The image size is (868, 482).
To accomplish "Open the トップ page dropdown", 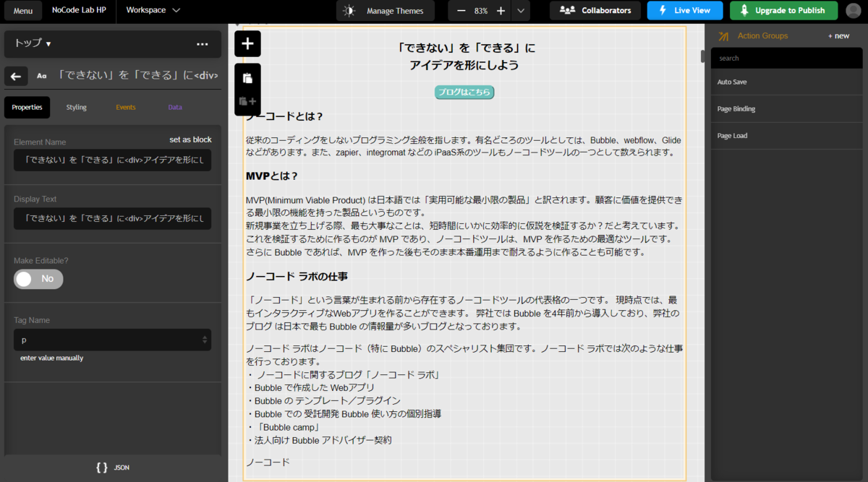I will tap(33, 43).
